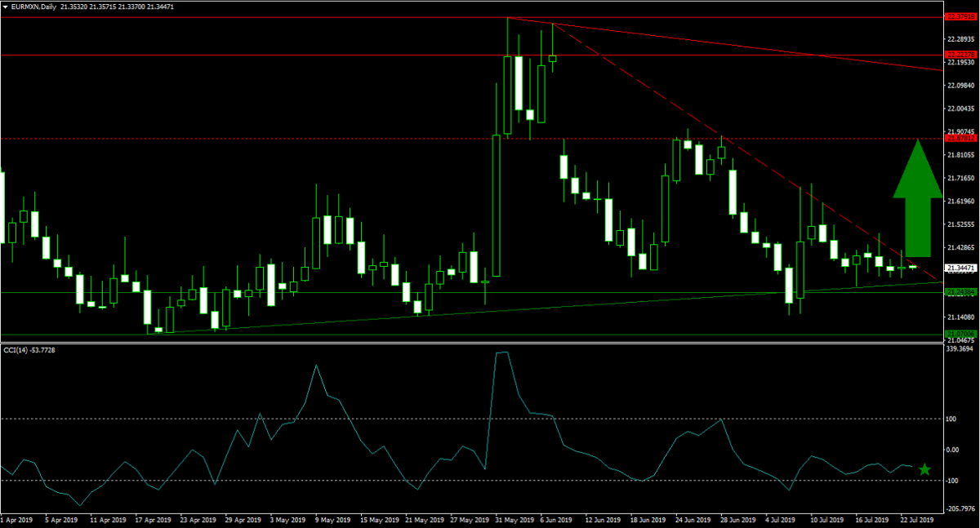Click the 31 May 2019 date label
This screenshot has height=528, width=980.
(x=510, y=519)
